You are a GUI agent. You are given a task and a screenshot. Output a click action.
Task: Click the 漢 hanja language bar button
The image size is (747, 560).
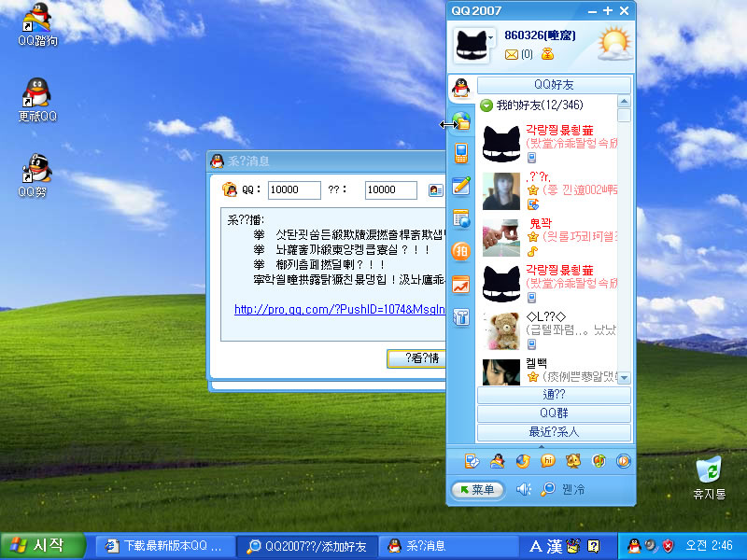(554, 546)
